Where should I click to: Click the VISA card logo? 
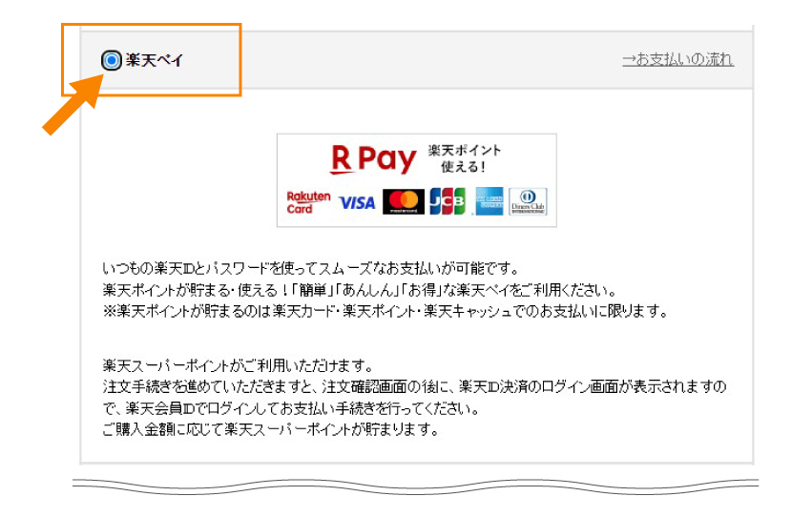coord(357,202)
